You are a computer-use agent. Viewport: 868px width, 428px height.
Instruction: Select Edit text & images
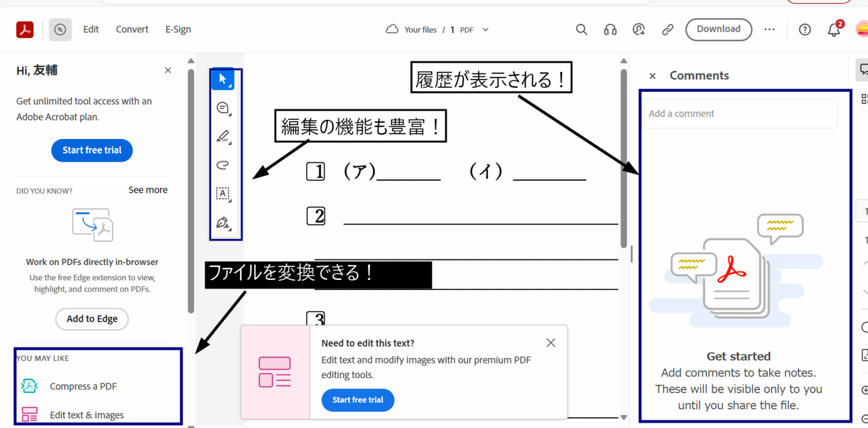pyautogui.click(x=86, y=415)
